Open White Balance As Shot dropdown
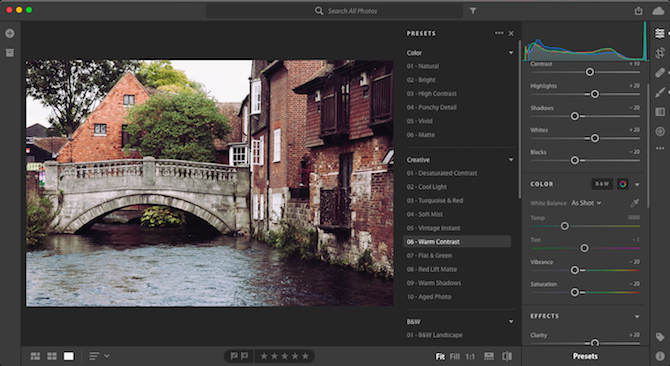Screen dimensions: 670x366 [586, 203]
